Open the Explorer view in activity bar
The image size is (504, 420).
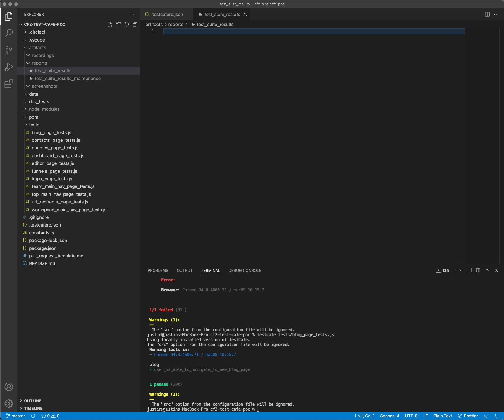pos(9,16)
